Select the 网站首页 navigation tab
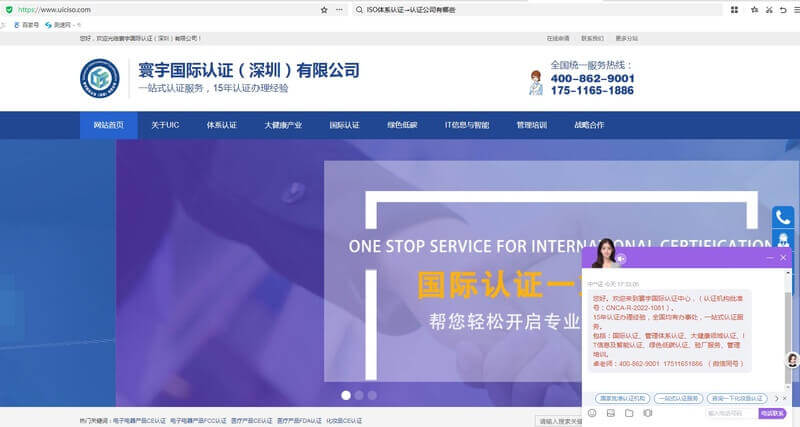This screenshot has height=427, width=800. pyautogui.click(x=109, y=125)
